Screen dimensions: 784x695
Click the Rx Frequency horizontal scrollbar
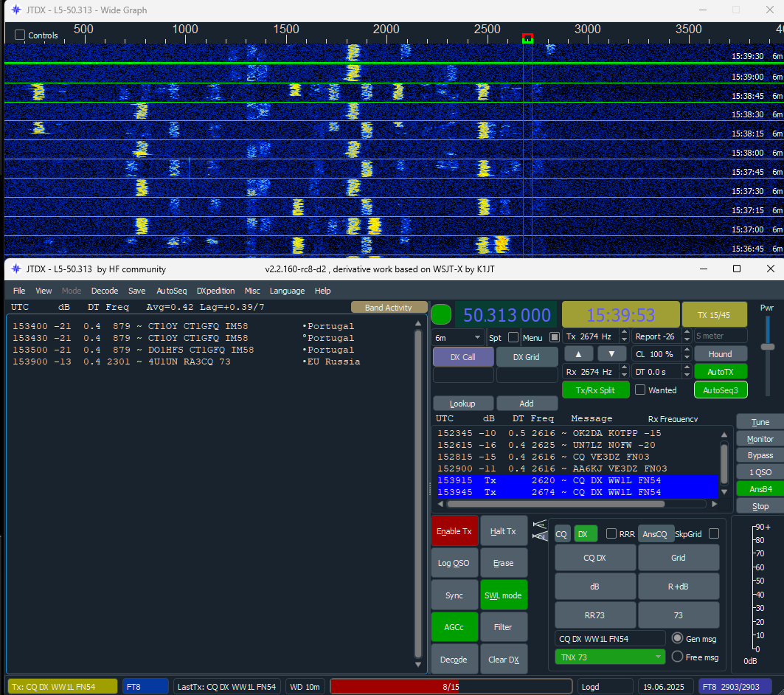click(x=556, y=504)
